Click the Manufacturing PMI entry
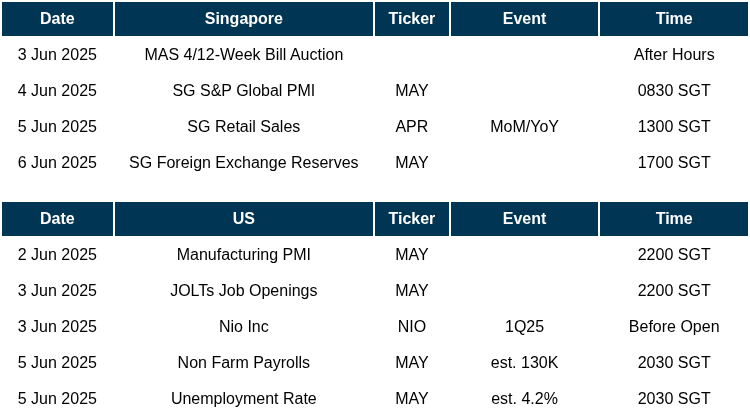Image resolution: width=750 pixels, height=418 pixels. (243, 254)
